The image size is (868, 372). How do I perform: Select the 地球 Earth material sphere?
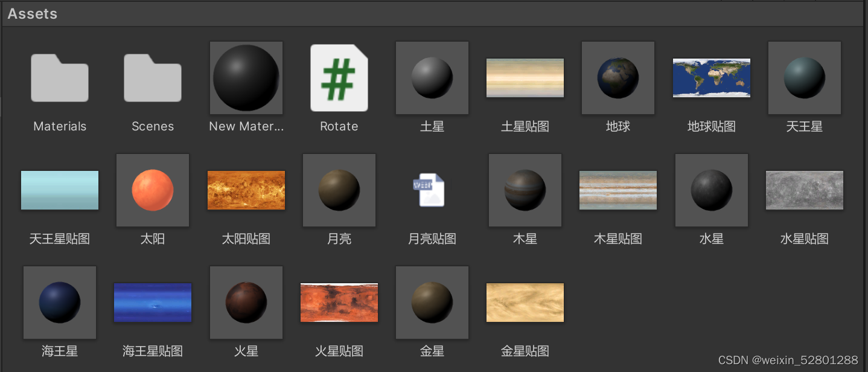tap(617, 77)
